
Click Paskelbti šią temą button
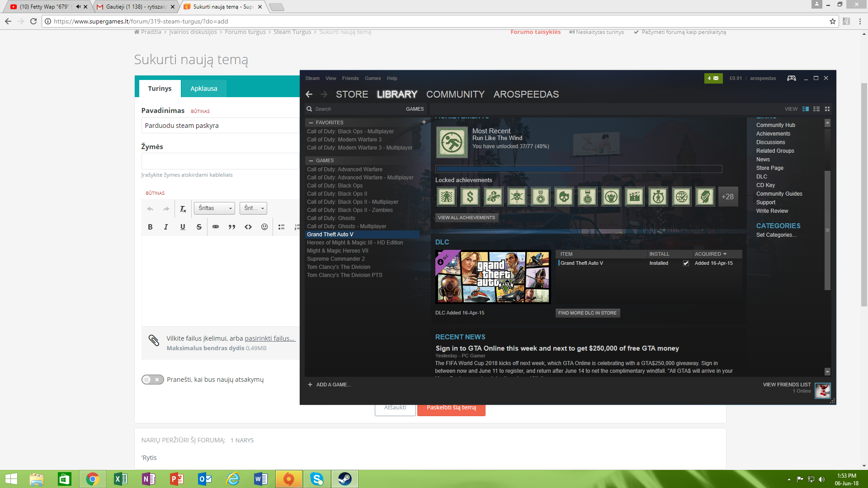451,408
